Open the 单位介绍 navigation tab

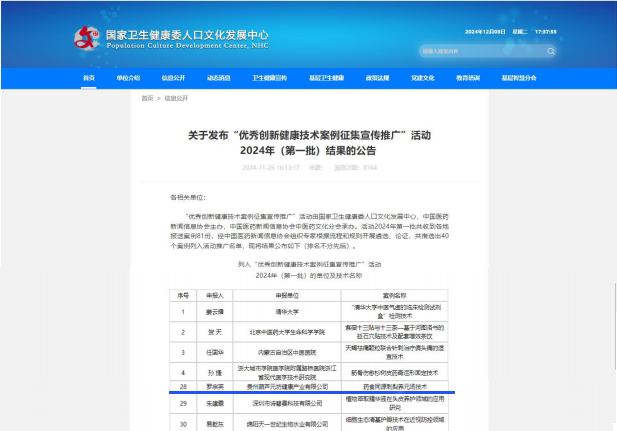coord(128,77)
